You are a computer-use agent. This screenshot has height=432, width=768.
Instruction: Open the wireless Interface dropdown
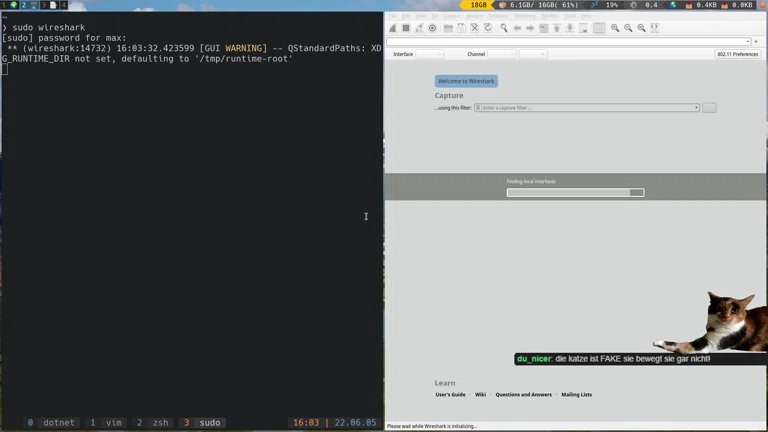click(x=430, y=54)
